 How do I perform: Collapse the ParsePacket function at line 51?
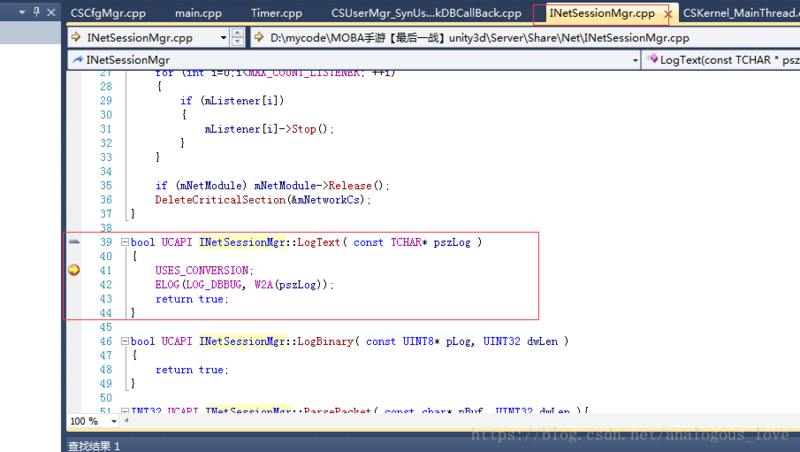pos(124,410)
